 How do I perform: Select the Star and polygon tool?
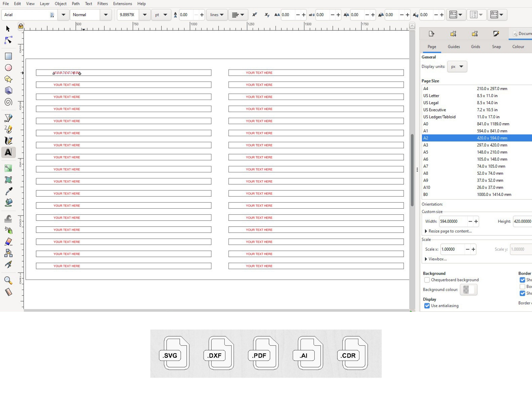click(8, 79)
